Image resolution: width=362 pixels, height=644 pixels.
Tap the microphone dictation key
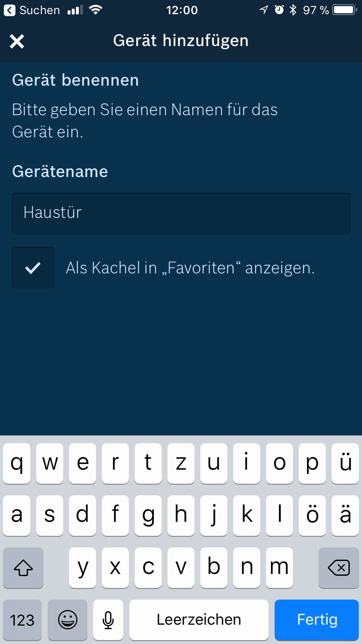(x=108, y=620)
